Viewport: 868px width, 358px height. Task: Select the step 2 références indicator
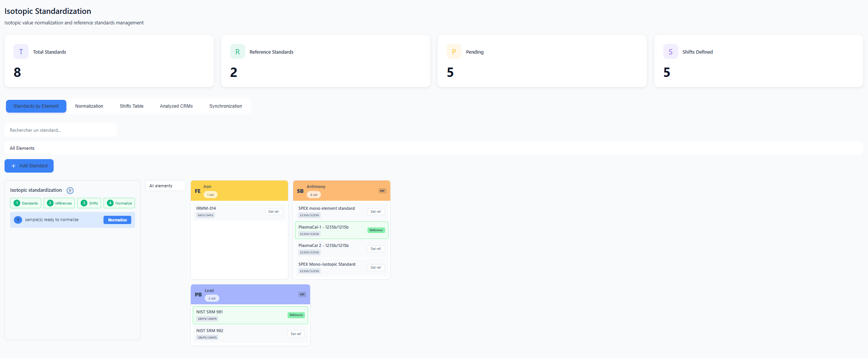coord(59,203)
